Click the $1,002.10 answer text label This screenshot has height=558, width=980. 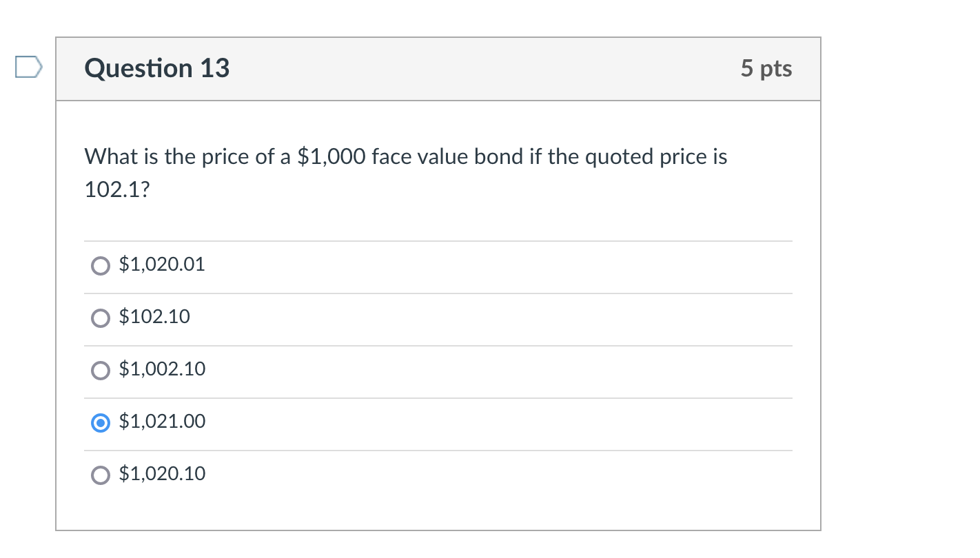click(162, 369)
